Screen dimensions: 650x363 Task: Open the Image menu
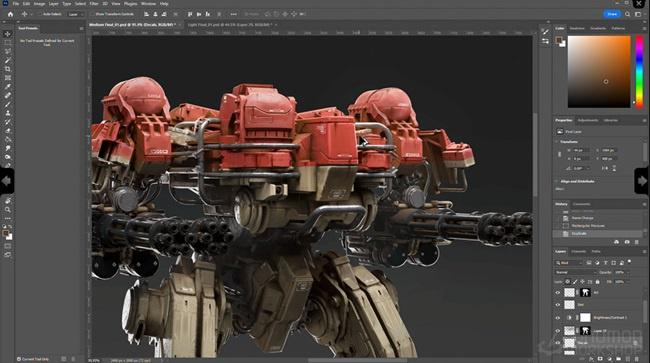coord(39,4)
